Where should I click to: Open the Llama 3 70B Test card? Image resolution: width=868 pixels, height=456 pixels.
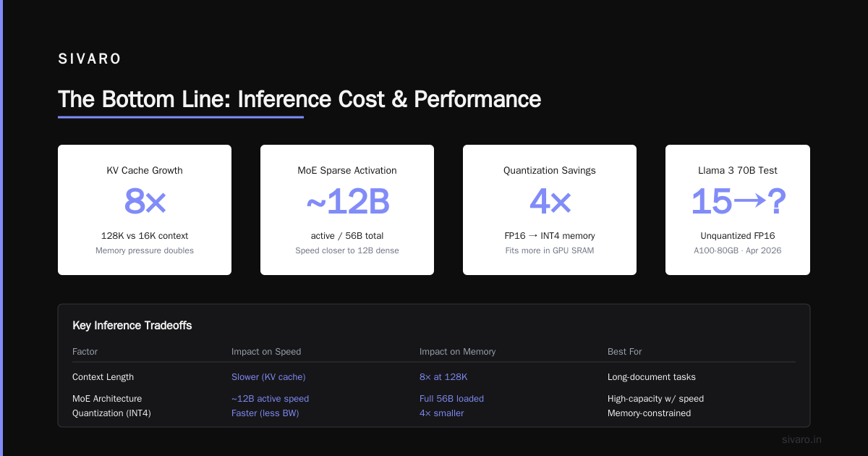pyautogui.click(x=738, y=210)
